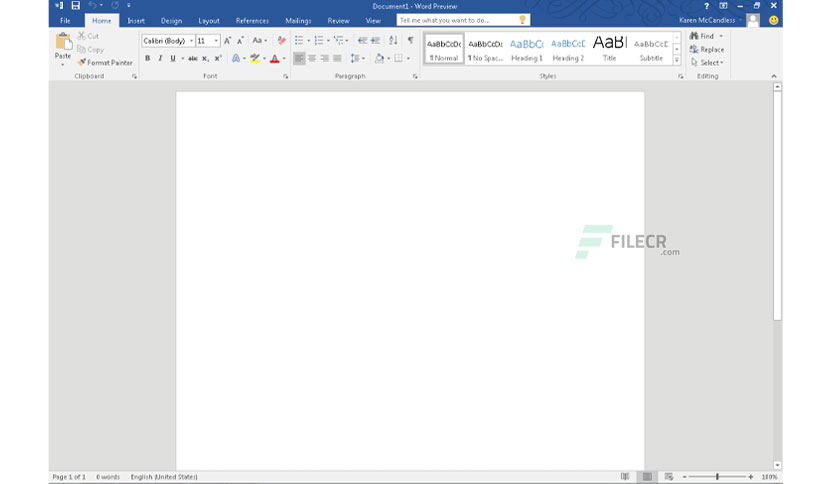The image size is (836, 484).
Task: Switch to Print Layout view icon
Action: tap(647, 477)
